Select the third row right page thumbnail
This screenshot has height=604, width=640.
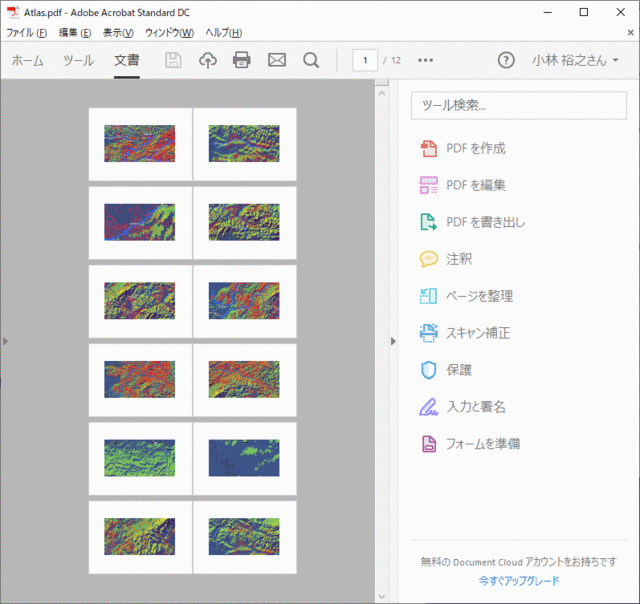245,301
